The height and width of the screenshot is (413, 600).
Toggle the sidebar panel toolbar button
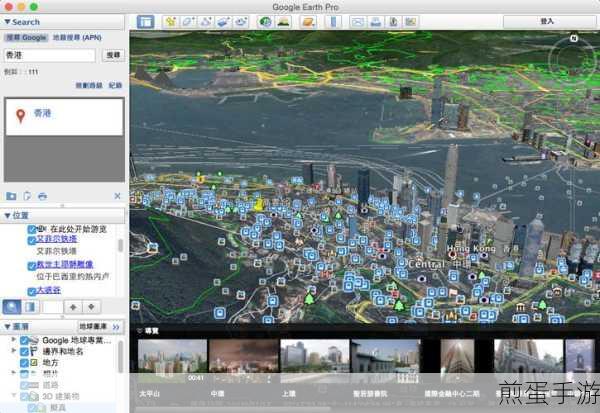point(146,22)
